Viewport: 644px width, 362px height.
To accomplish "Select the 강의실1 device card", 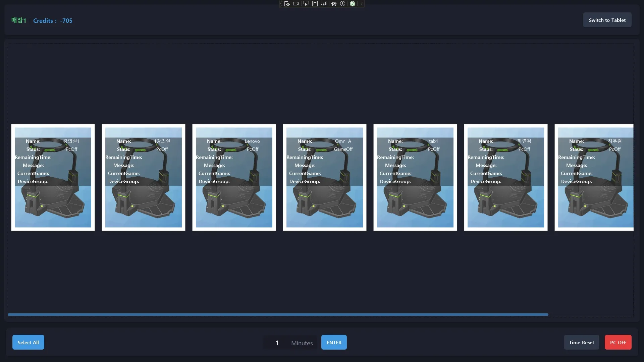I will [x=53, y=177].
